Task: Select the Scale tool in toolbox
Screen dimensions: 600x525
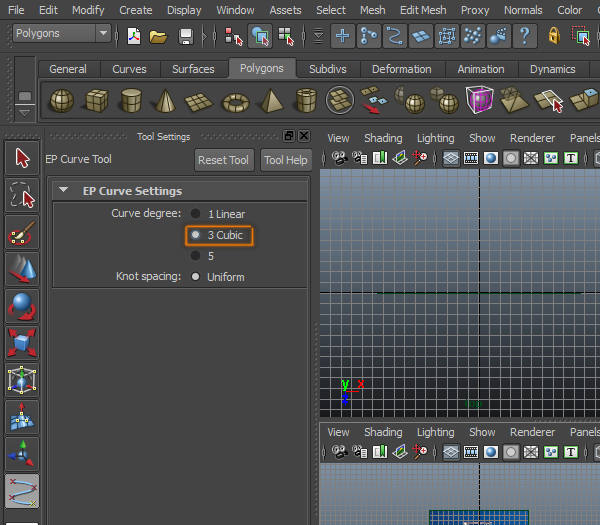Action: 22,343
